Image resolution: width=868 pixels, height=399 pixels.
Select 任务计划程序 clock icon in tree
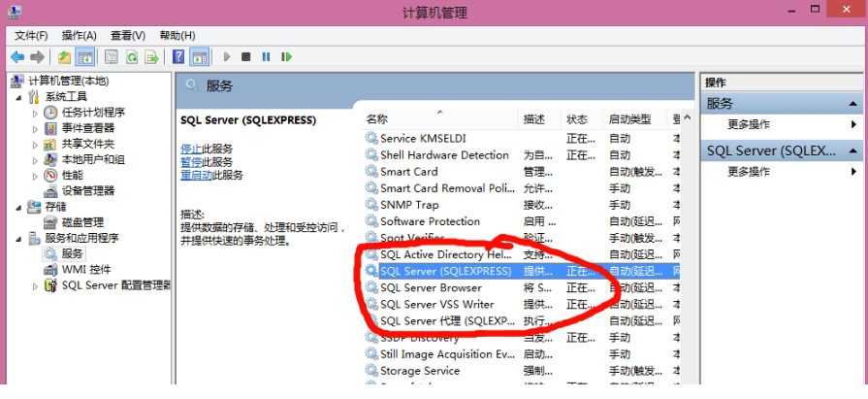pyautogui.click(x=50, y=113)
